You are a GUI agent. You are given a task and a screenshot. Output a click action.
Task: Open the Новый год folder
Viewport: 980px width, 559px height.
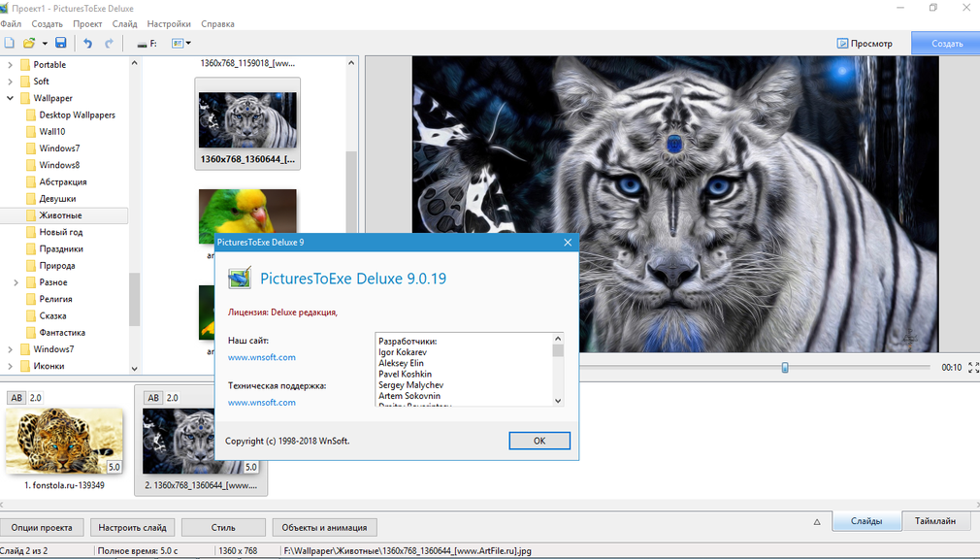click(x=60, y=232)
